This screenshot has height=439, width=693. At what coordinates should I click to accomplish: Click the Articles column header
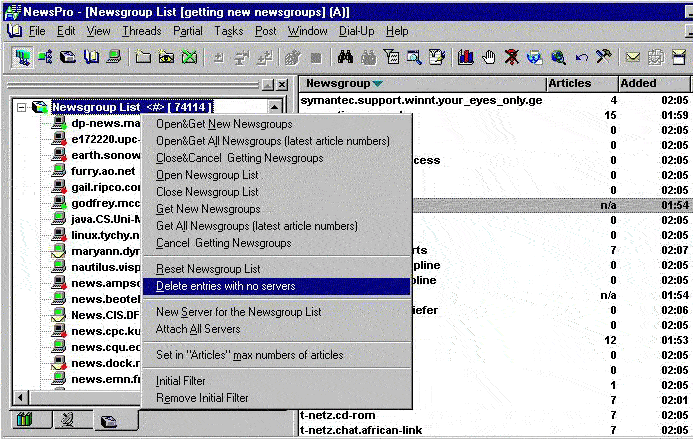(x=582, y=83)
